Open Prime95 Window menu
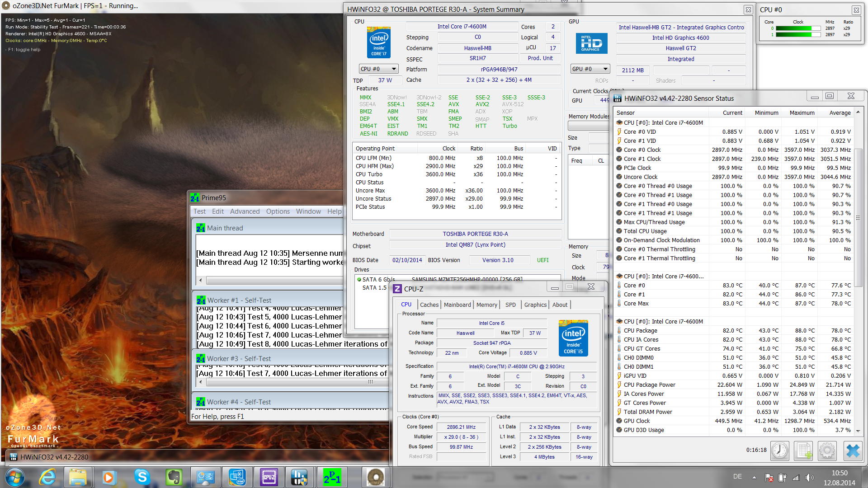868x488 pixels. (308, 211)
